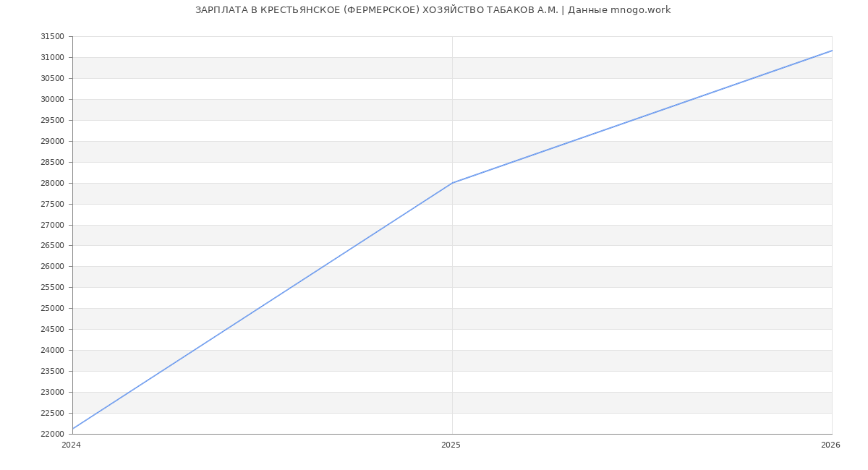Click the 28000 y-axis label
868x470 pixels.
coord(52,183)
